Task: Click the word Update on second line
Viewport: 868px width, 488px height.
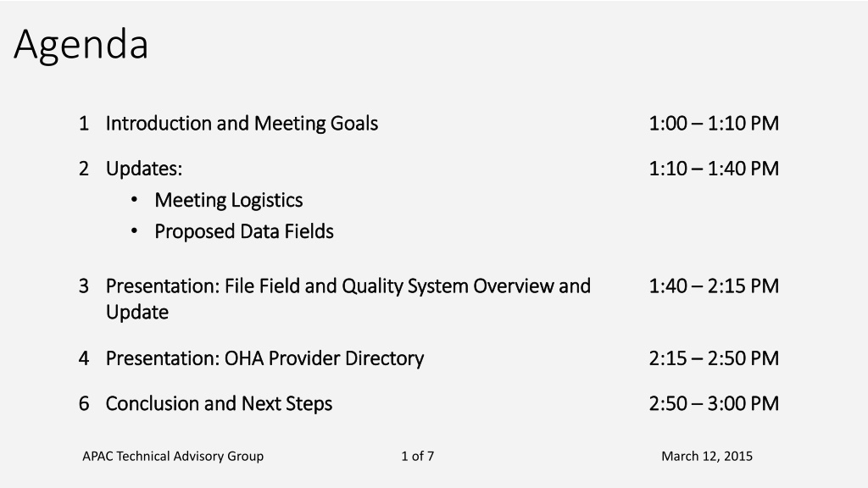Action: (137, 313)
